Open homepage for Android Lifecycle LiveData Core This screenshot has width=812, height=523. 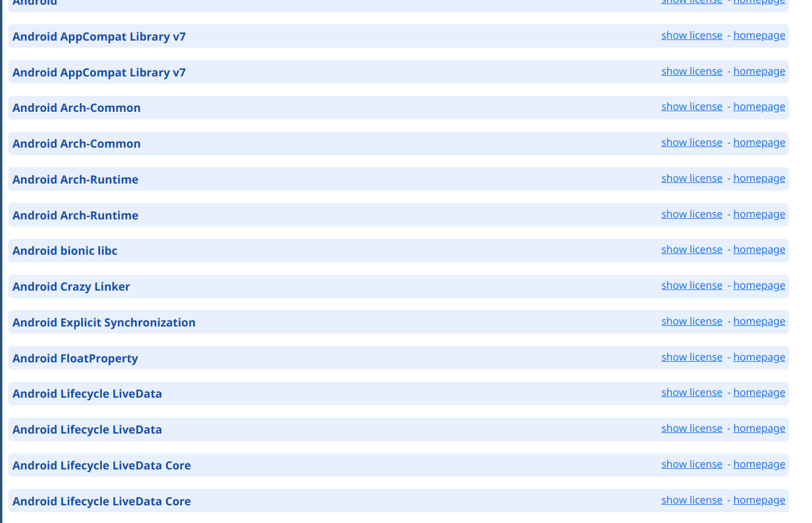[759, 464]
